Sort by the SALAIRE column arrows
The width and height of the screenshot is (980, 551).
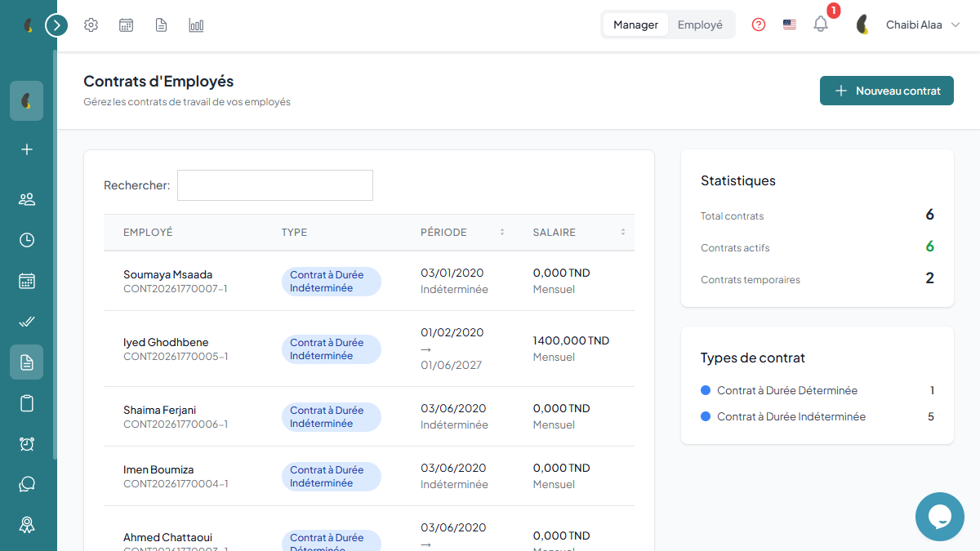(623, 233)
